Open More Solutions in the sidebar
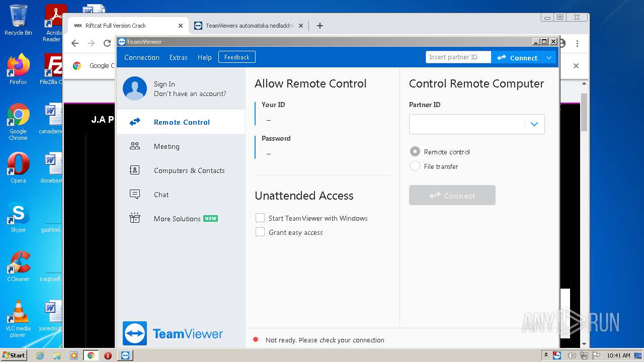The width and height of the screenshot is (644, 362). [181, 219]
